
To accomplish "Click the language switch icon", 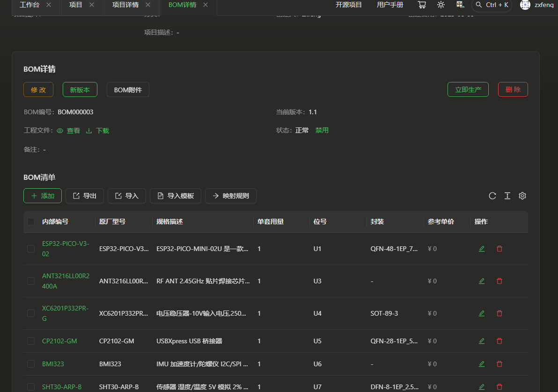I will 460,5.
